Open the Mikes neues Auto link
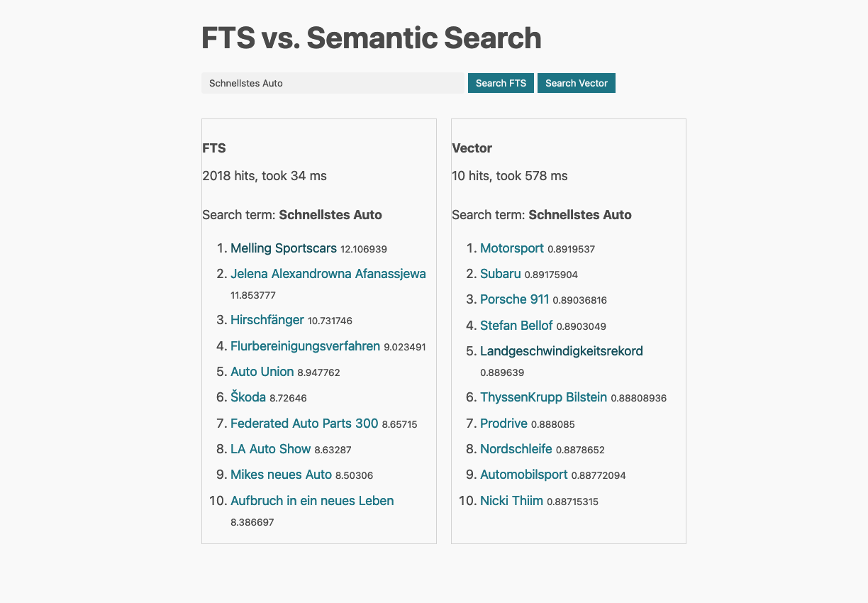 (281, 474)
